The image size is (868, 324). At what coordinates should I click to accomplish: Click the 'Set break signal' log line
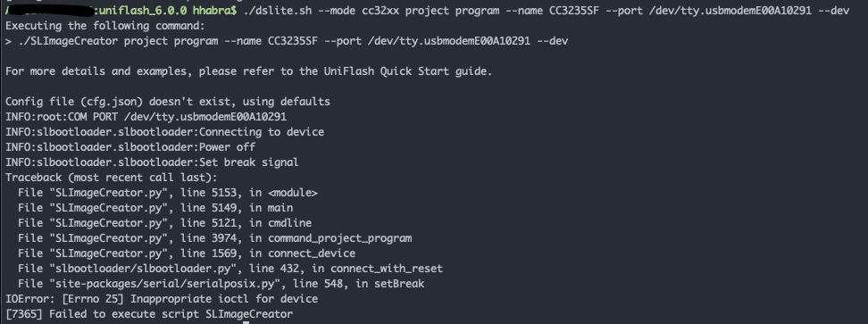pyautogui.click(x=152, y=162)
